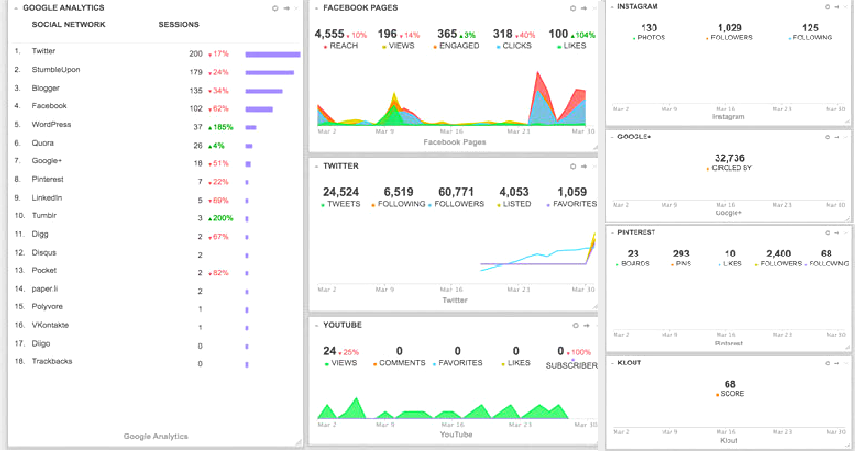Click arrow icon in Facebook Pages widget header
This screenshot has height=451, width=855.
point(584,8)
